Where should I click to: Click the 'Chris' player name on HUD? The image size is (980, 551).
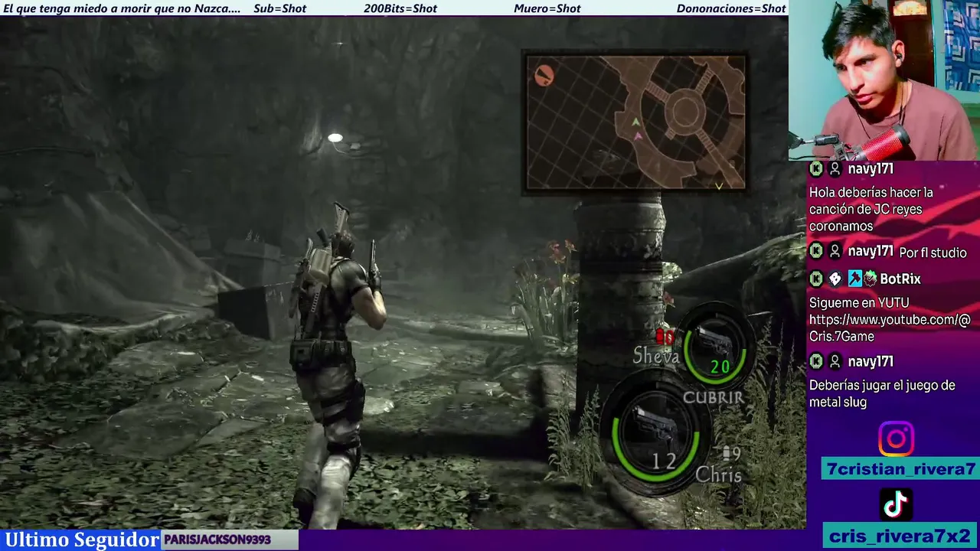(718, 475)
